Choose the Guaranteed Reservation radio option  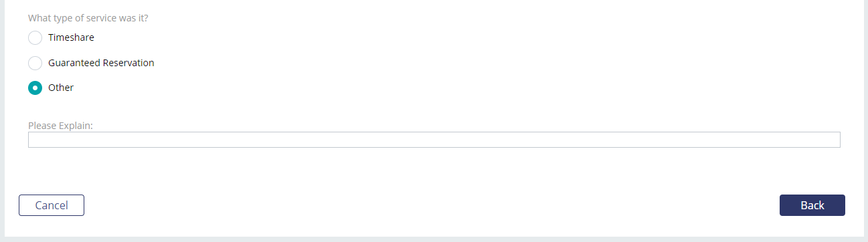pos(35,63)
